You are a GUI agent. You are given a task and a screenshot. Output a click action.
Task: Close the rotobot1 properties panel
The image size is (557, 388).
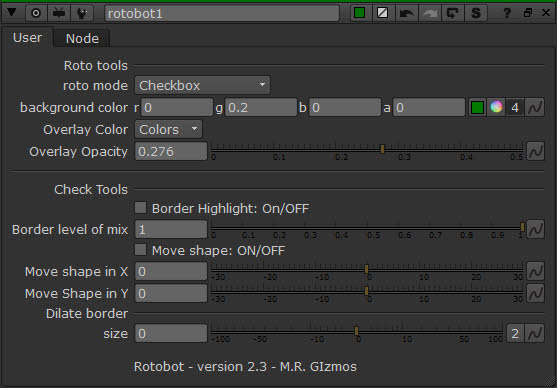click(546, 13)
